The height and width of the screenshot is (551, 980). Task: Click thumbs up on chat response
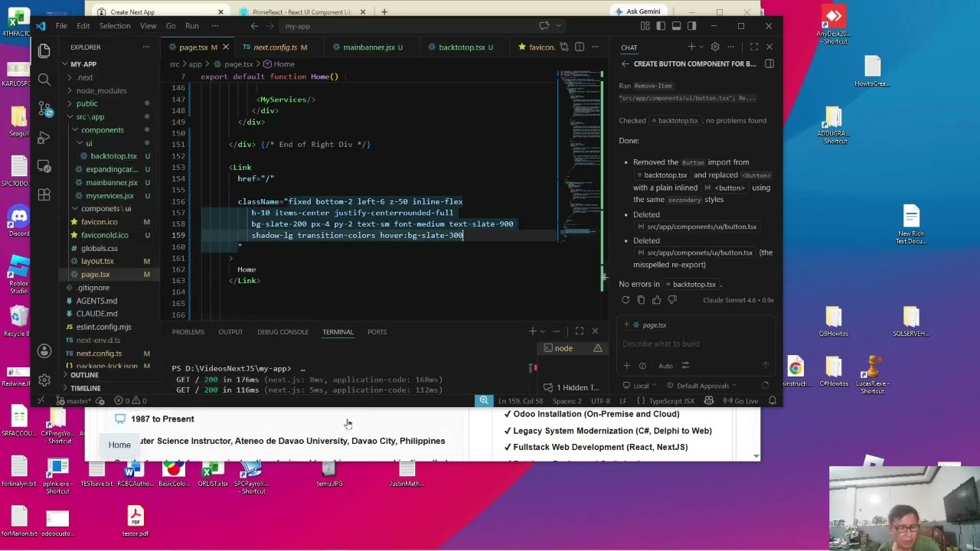pyautogui.click(x=656, y=300)
